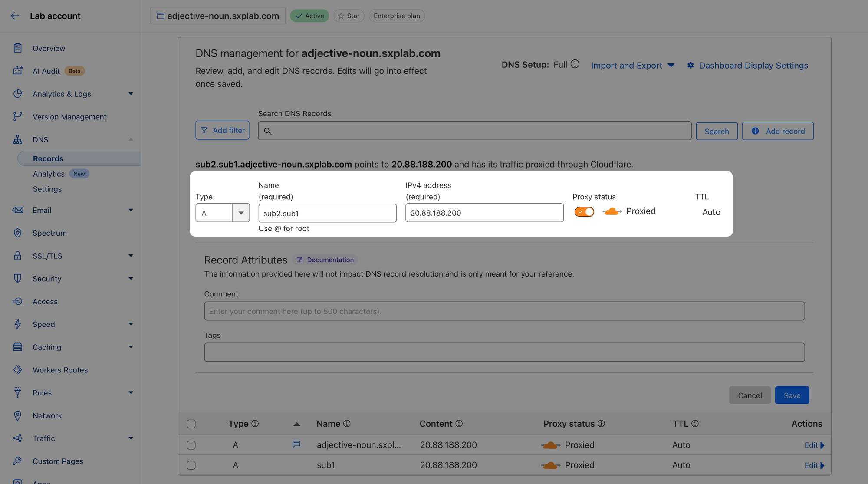Open the Import and Export dropdown

coord(633,66)
